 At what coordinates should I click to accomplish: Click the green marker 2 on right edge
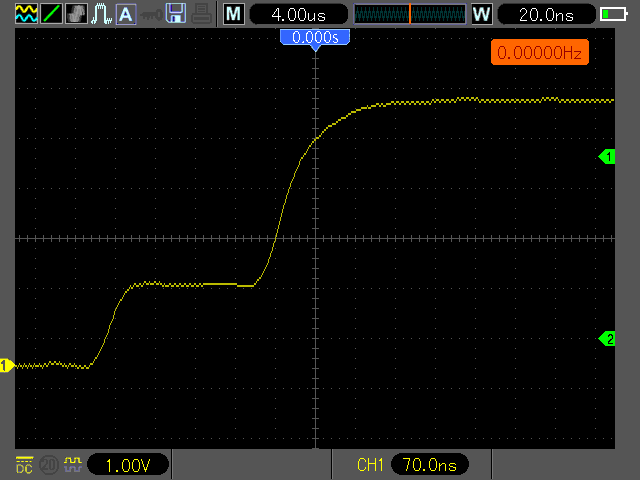click(607, 339)
